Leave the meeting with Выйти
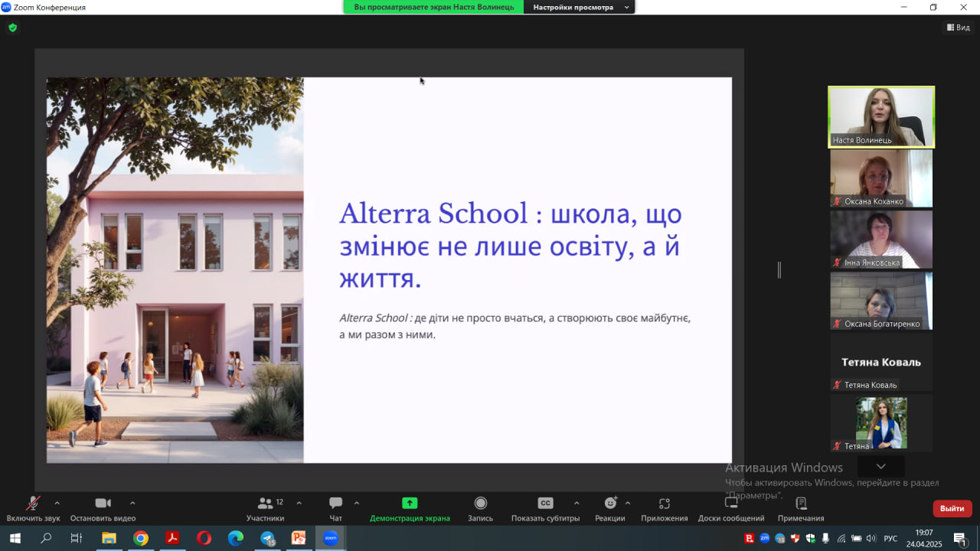The image size is (980, 551). (x=952, y=508)
